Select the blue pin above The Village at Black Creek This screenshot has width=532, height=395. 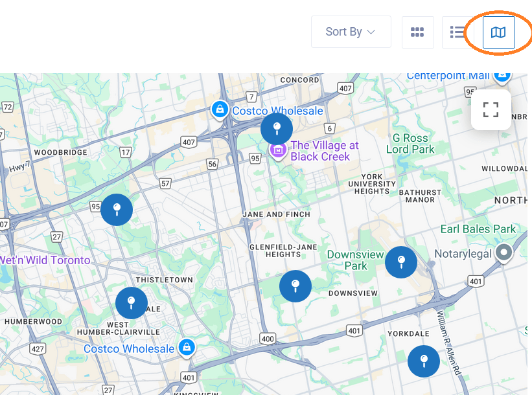pos(277,128)
